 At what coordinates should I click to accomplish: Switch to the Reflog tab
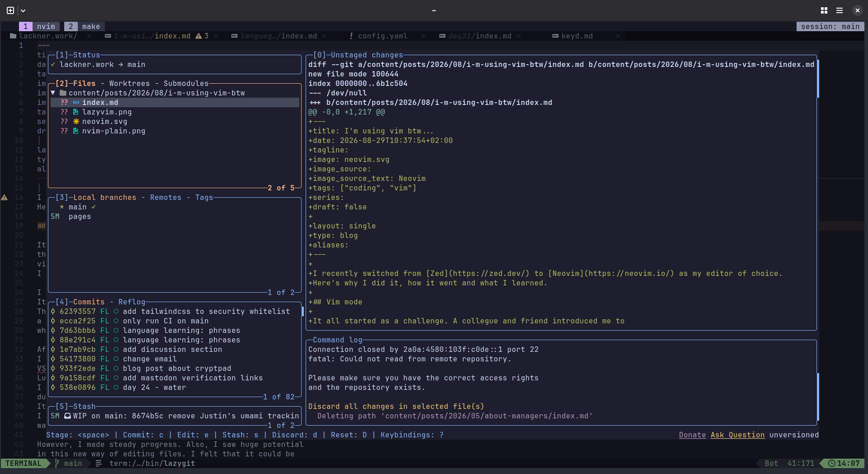click(x=132, y=302)
